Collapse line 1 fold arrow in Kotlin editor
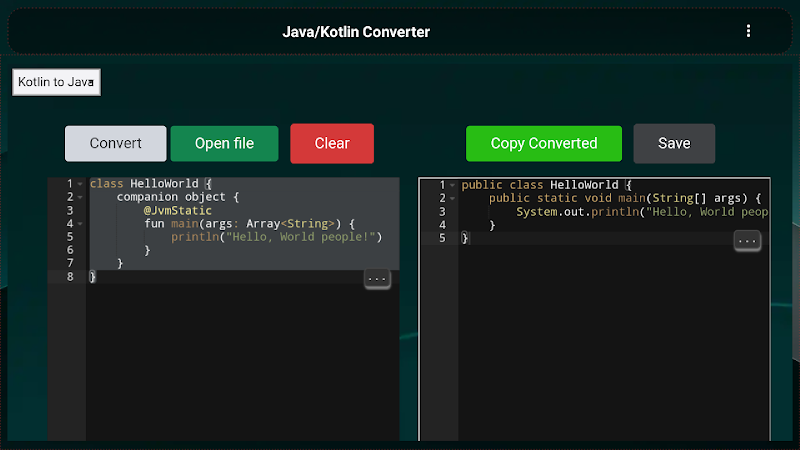 click(80, 184)
